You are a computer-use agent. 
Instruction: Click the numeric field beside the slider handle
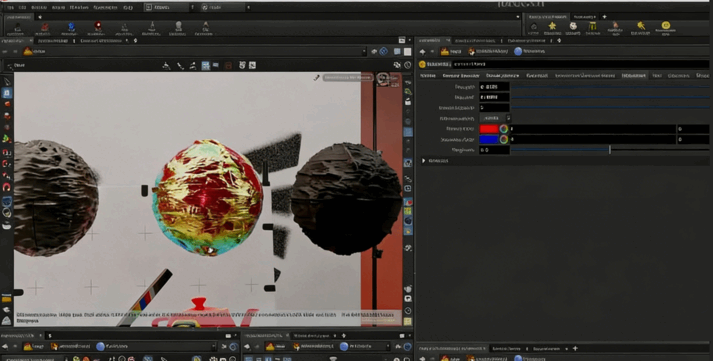click(x=494, y=150)
